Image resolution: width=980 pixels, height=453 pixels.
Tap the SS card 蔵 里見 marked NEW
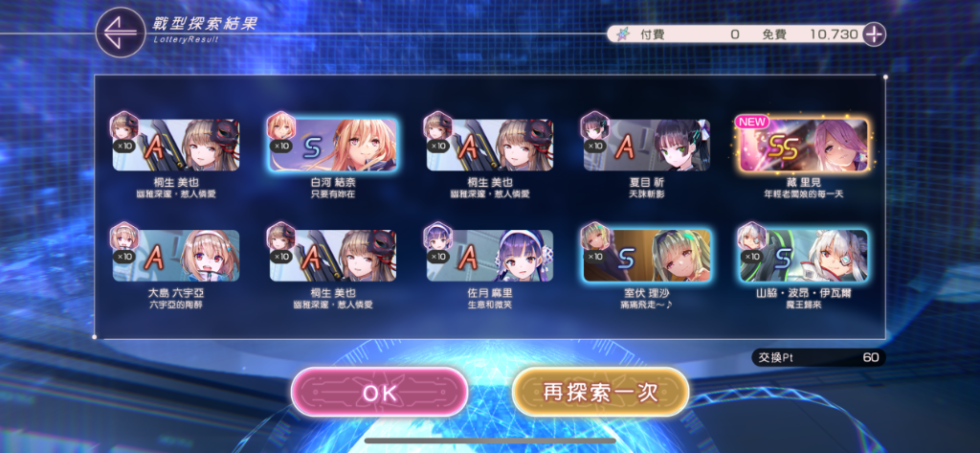click(x=803, y=146)
